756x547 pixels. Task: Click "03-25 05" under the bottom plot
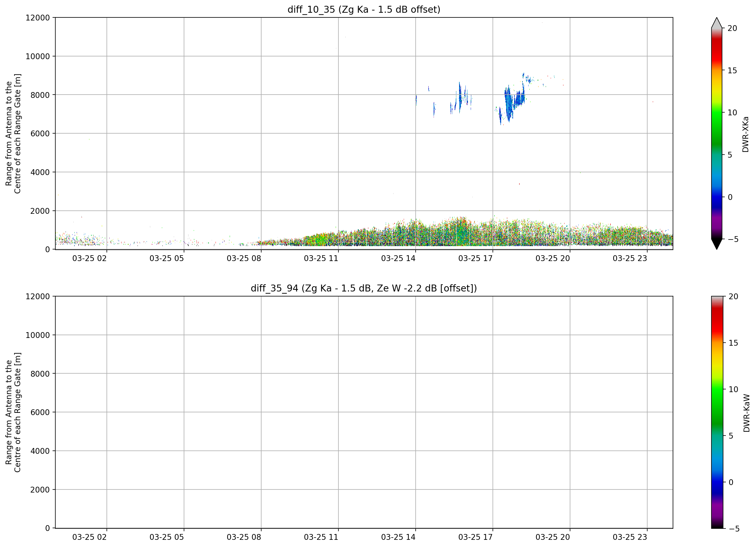click(x=167, y=537)
